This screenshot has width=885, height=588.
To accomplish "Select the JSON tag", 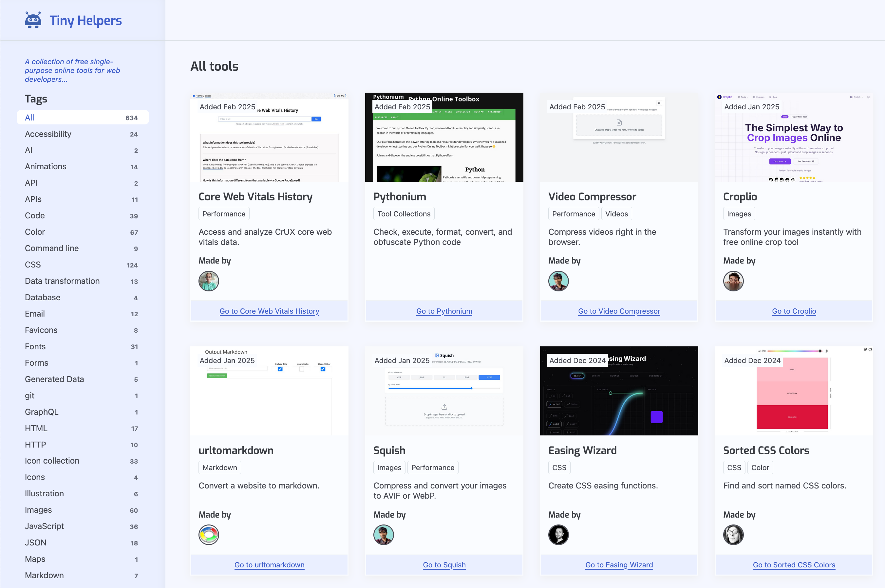I will tap(83, 543).
